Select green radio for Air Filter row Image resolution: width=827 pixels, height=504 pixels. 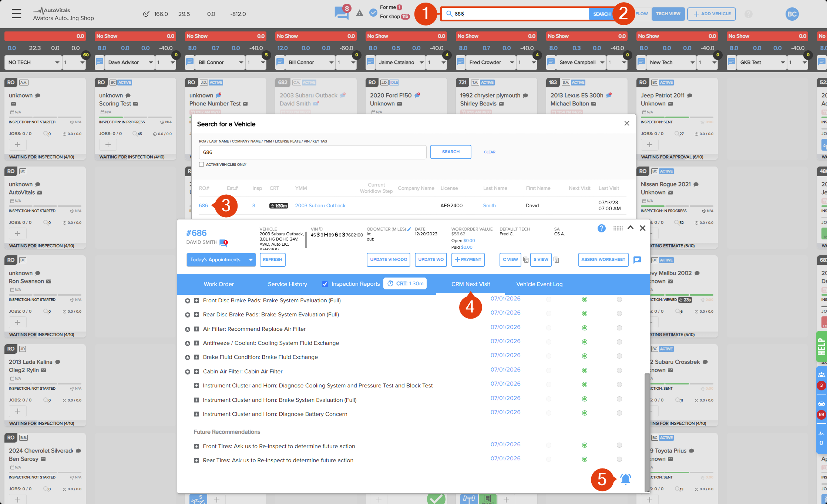pyautogui.click(x=585, y=328)
